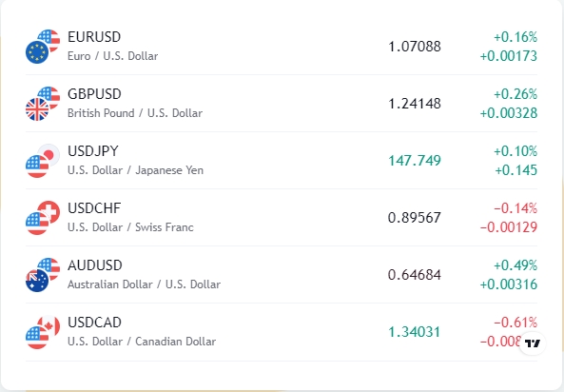Viewport: 564px width, 392px height.
Task: Click USDCHF change −0.14%
Action: [515, 208]
